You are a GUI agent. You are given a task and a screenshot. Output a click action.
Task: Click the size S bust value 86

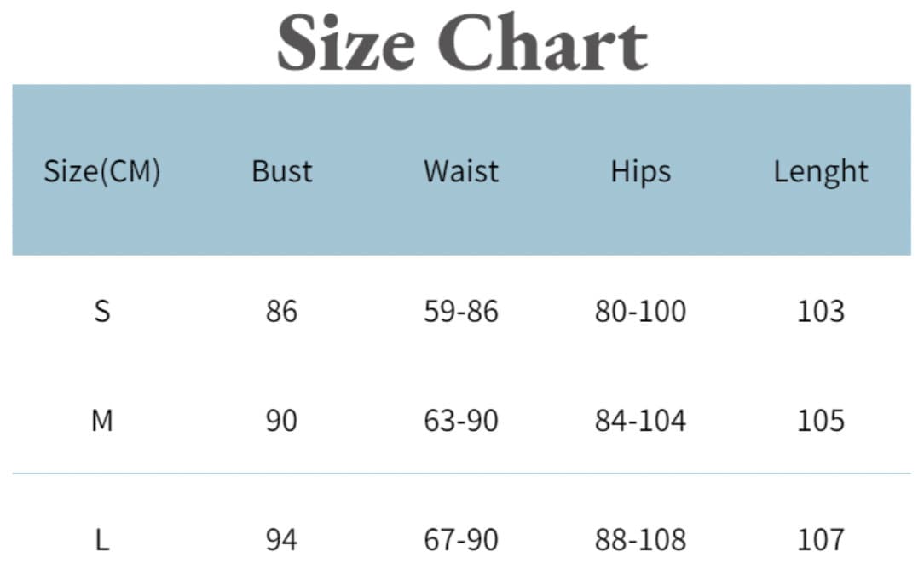point(281,311)
